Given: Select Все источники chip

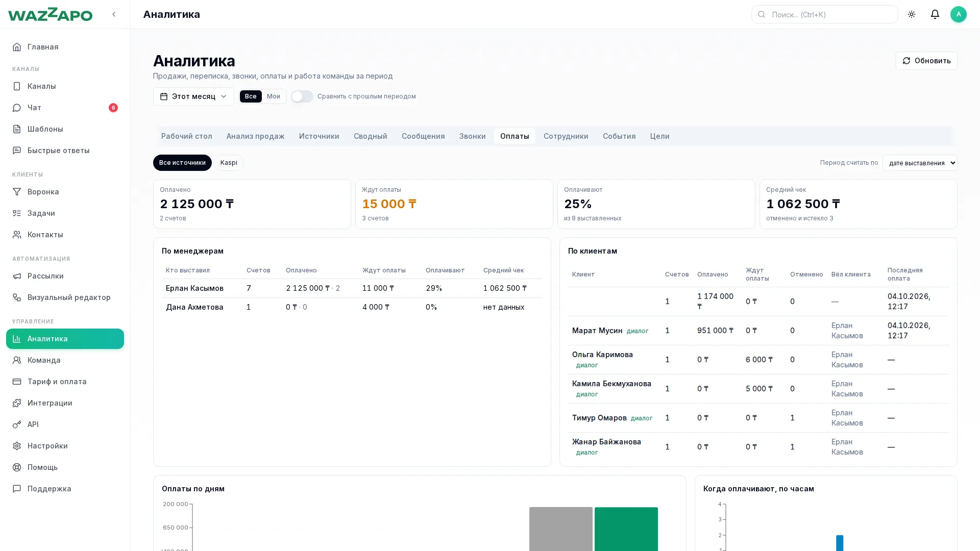Looking at the screenshot, I should [182, 163].
